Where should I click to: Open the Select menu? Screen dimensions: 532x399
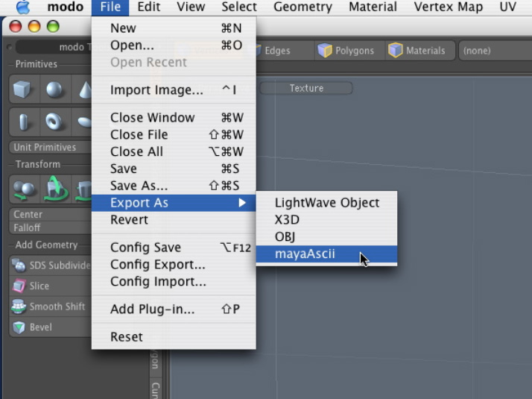[239, 7]
